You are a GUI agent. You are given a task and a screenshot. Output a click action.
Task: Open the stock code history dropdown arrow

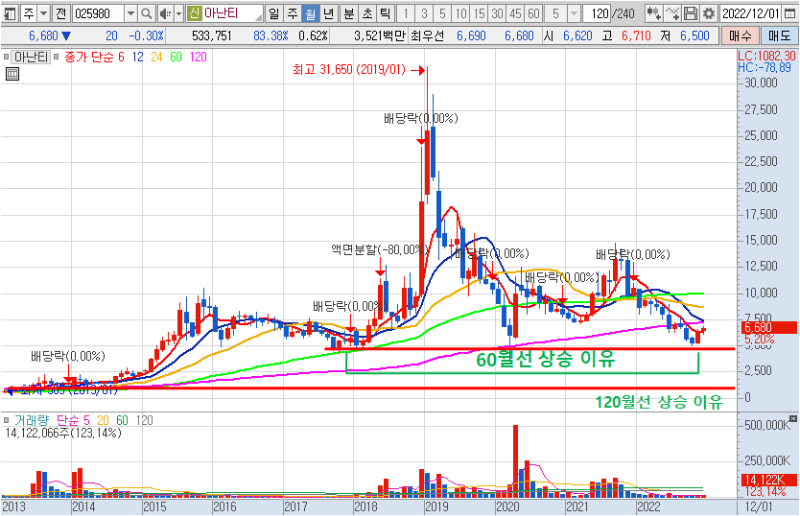131,13
